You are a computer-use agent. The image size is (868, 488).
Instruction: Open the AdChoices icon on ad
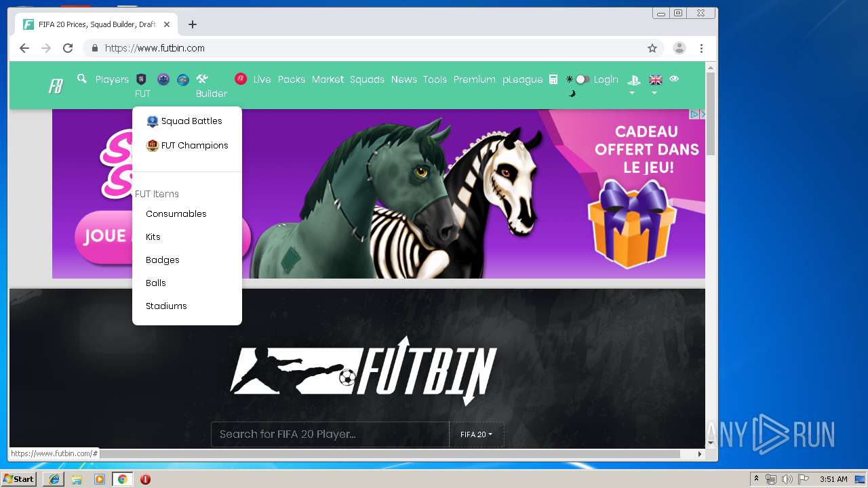694,115
